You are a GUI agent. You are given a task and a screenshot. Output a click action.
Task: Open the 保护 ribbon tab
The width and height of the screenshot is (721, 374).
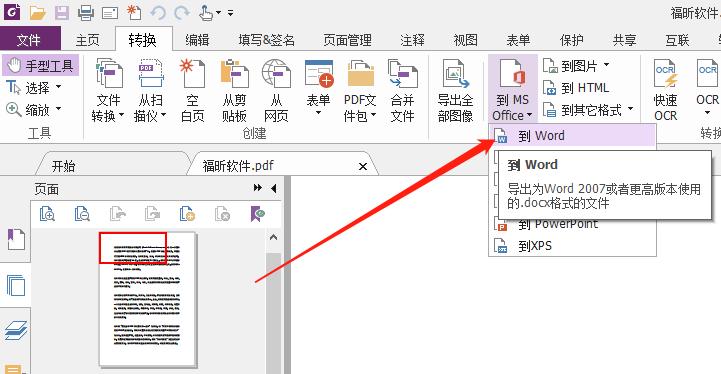click(572, 40)
